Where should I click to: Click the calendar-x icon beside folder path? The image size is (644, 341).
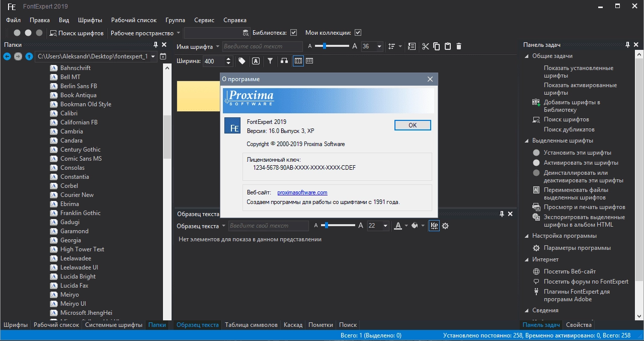click(163, 56)
